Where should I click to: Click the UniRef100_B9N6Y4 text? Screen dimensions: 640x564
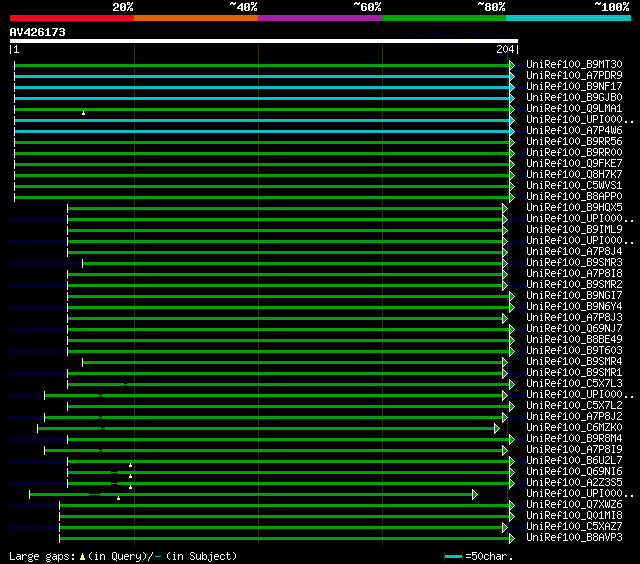tap(574, 306)
